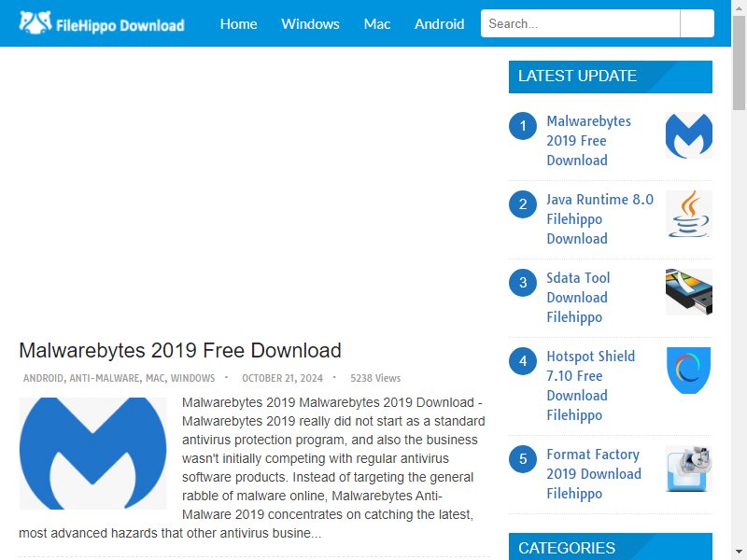The height and width of the screenshot is (560, 747).
Task: Click the search submit button
Action: tap(697, 23)
